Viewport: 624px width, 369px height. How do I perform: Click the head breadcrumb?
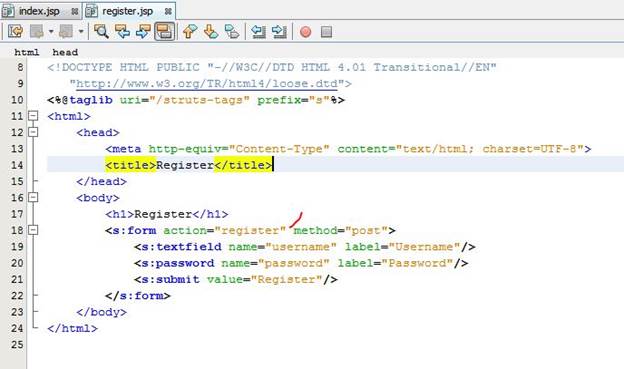[x=65, y=52]
